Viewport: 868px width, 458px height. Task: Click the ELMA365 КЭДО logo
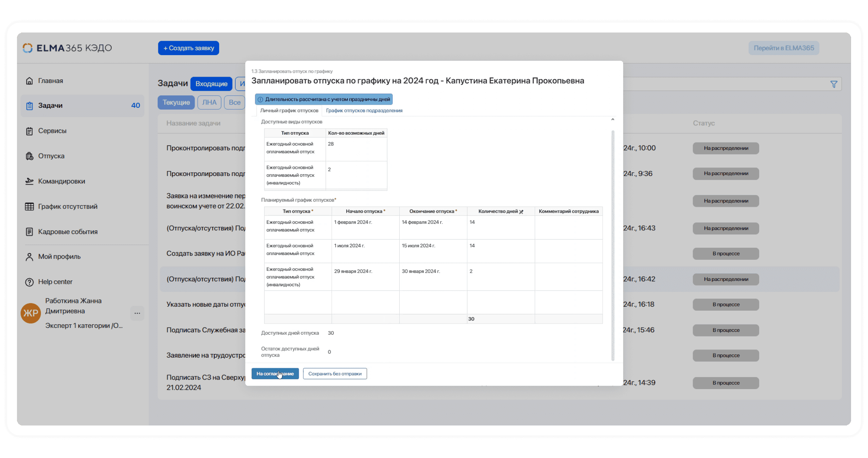[x=67, y=48]
